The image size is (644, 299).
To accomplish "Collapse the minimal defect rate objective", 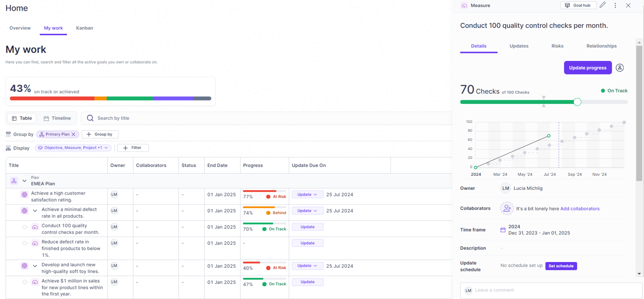I will coord(35,211).
